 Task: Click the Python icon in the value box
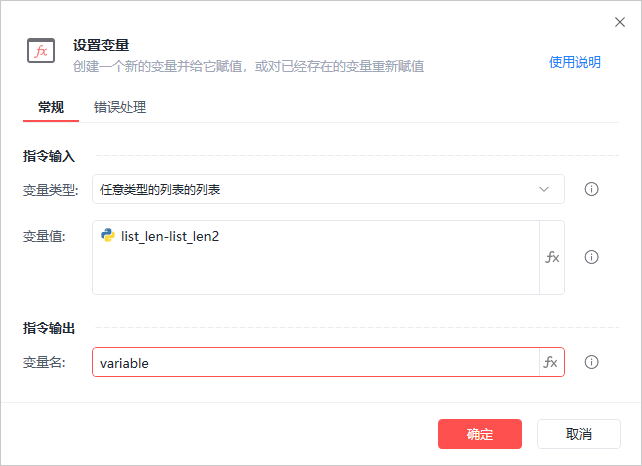coord(108,235)
